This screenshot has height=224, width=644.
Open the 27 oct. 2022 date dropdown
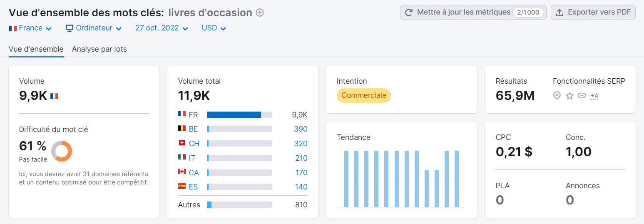(162, 28)
